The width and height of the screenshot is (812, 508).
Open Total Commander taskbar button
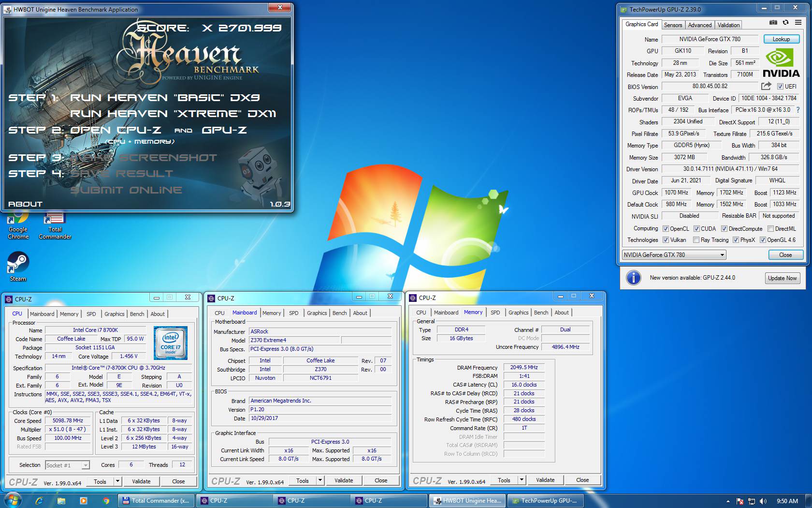pos(156,501)
